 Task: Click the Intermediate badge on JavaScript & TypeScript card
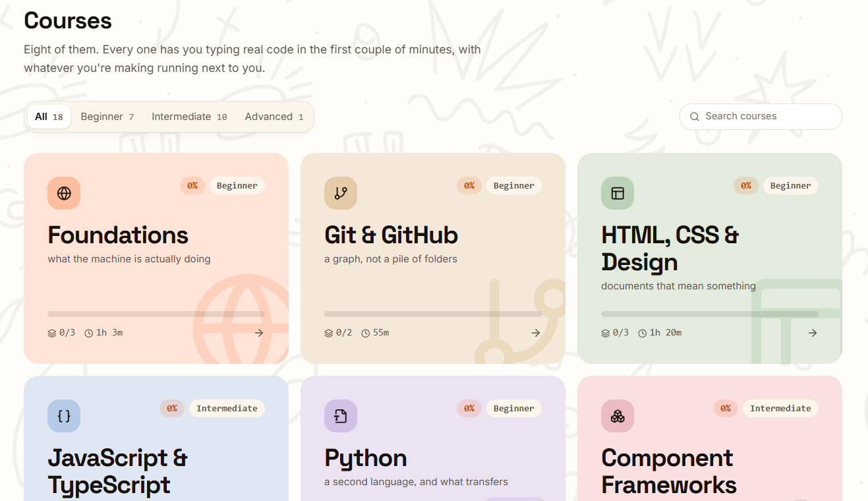[227, 409]
